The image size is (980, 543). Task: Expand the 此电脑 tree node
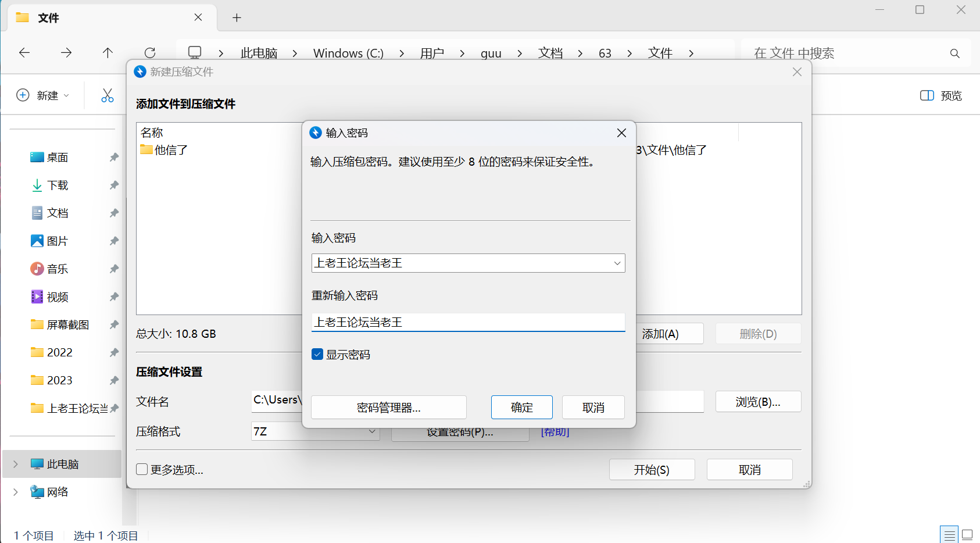coord(16,464)
